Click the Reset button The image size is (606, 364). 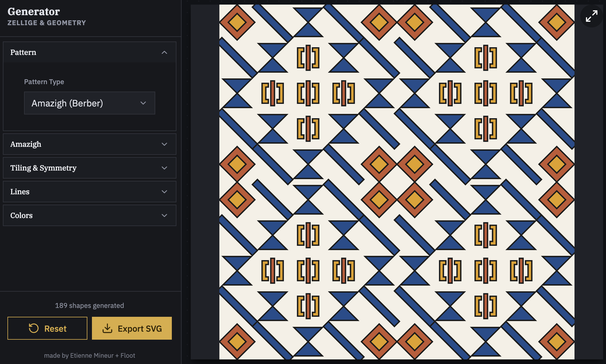pos(47,328)
